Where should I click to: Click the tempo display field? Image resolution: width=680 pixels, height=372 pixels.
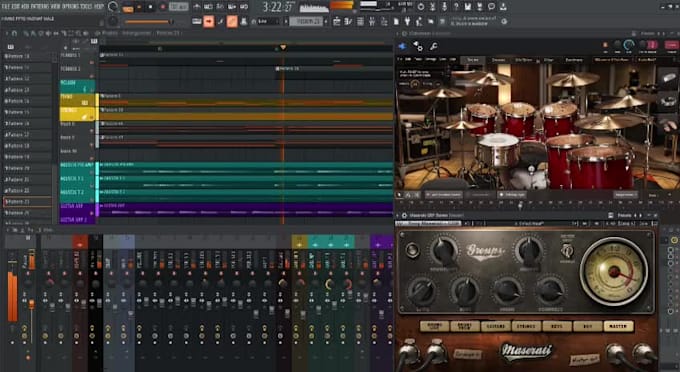click(178, 7)
